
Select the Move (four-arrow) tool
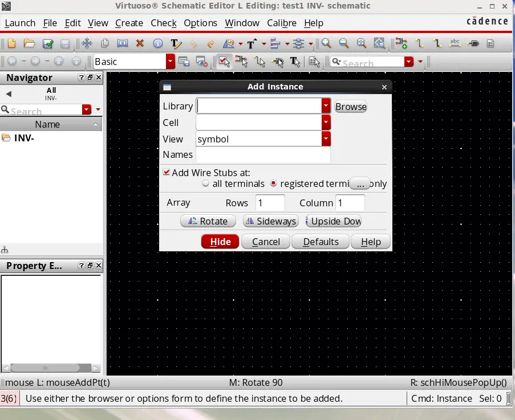pyautogui.click(x=87, y=43)
